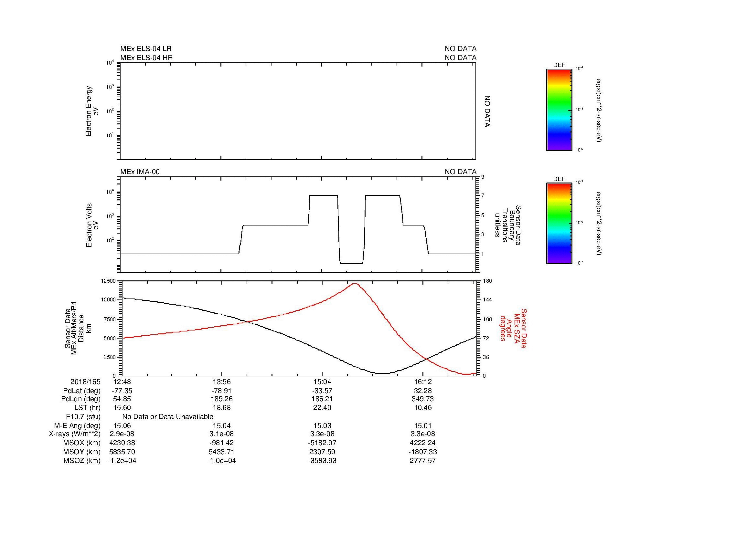Click the 180 degree SZA axis tick label

tap(487, 281)
